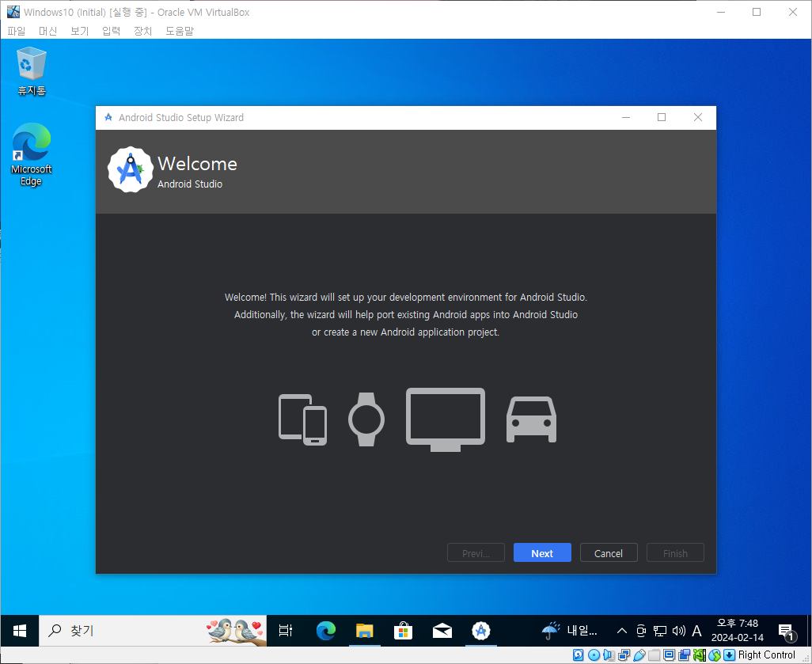This screenshot has width=812, height=664.
Task: Click the Next button in Setup Wizard
Action: [x=542, y=552]
